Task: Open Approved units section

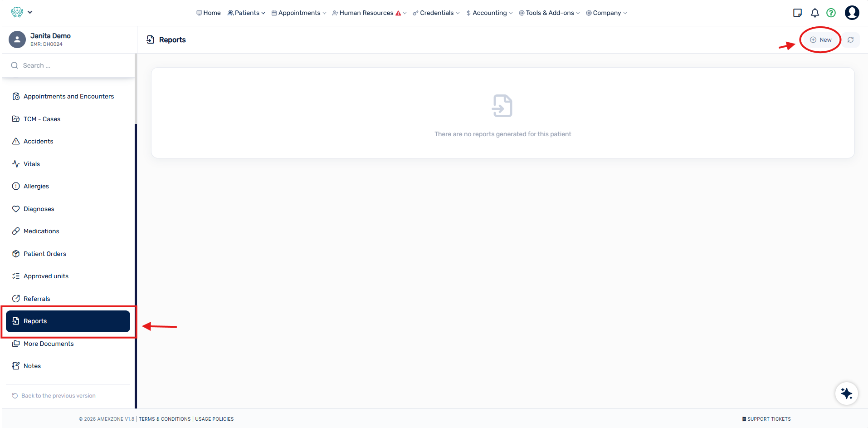Action: point(68,276)
